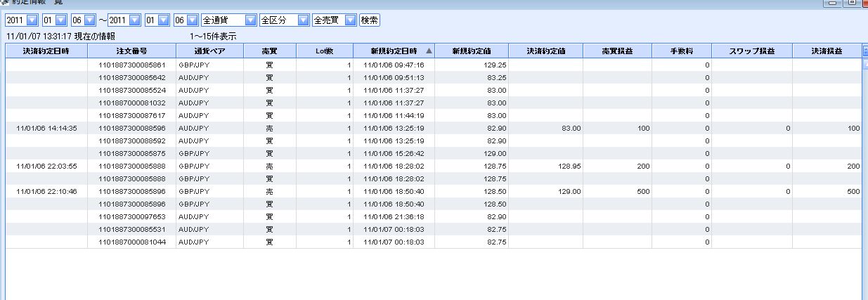
Task: Open the end-date month 01 dropdown
Action: click(x=162, y=20)
